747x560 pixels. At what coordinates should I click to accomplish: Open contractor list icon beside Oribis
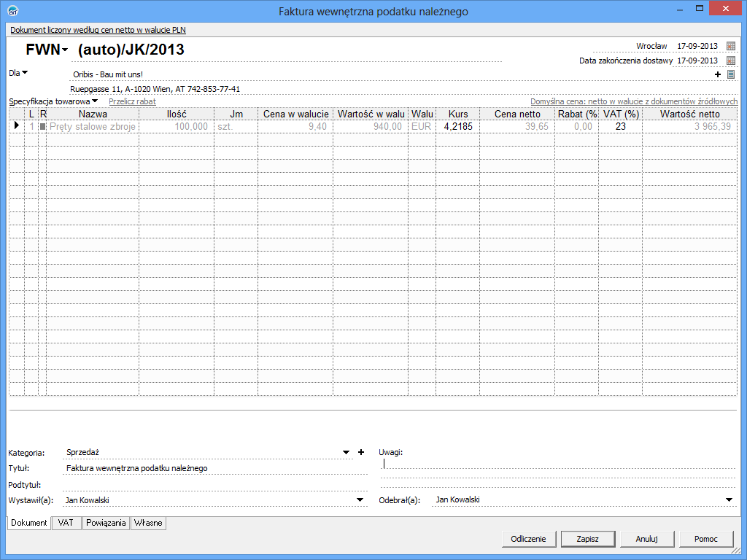730,74
